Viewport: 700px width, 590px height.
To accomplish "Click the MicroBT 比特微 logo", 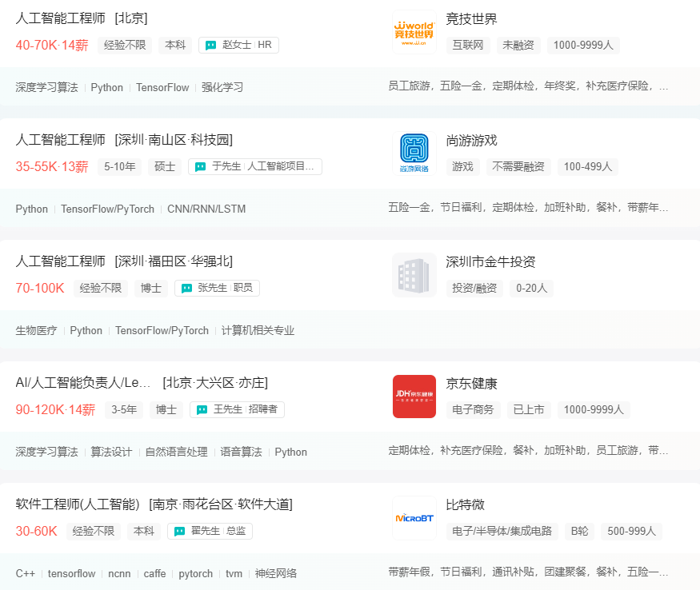I will (x=414, y=518).
